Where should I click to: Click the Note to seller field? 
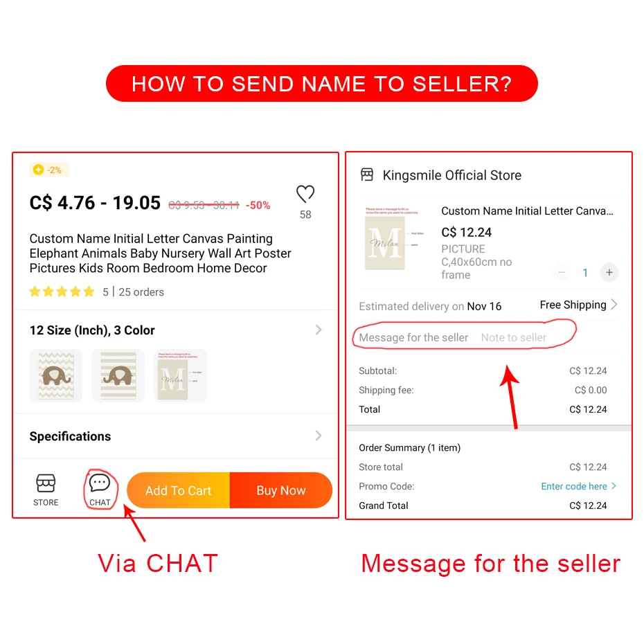point(513,338)
